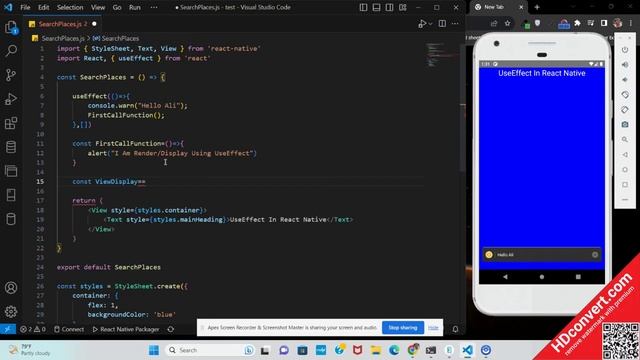Open File Explorer from the taskbar
The width and height of the screenshot is (640, 360).
[376, 350]
